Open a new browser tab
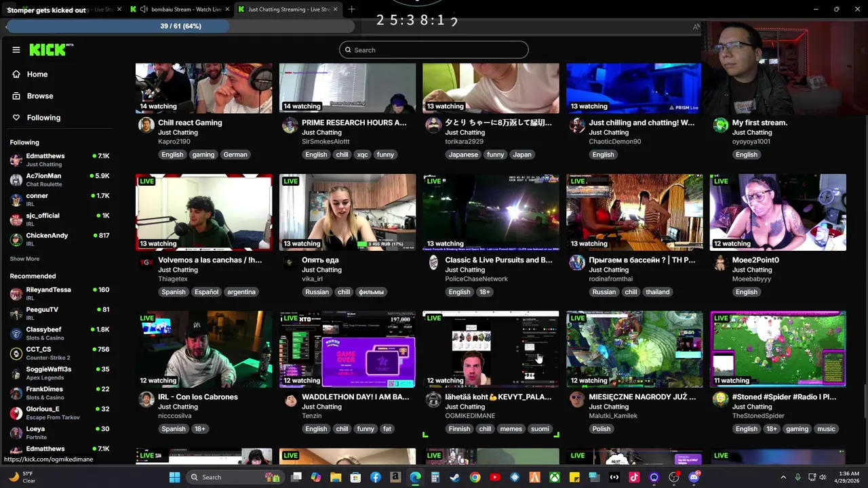The height and width of the screenshot is (488, 868). pos(351,9)
